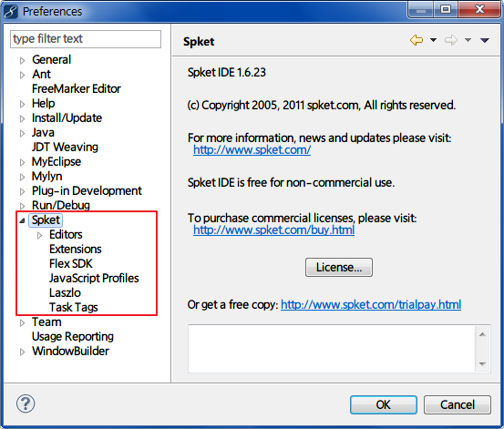Open Laszlo preferences
Screen dimensions: 504x429
[65, 292]
